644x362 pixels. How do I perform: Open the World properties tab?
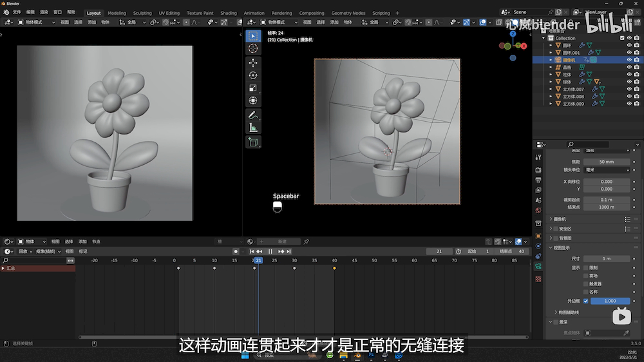538,211
